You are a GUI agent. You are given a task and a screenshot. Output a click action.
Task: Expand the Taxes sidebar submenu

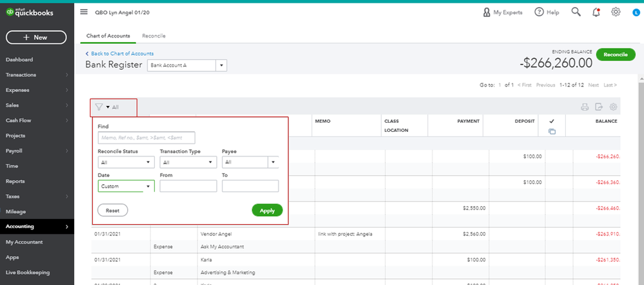(x=66, y=196)
